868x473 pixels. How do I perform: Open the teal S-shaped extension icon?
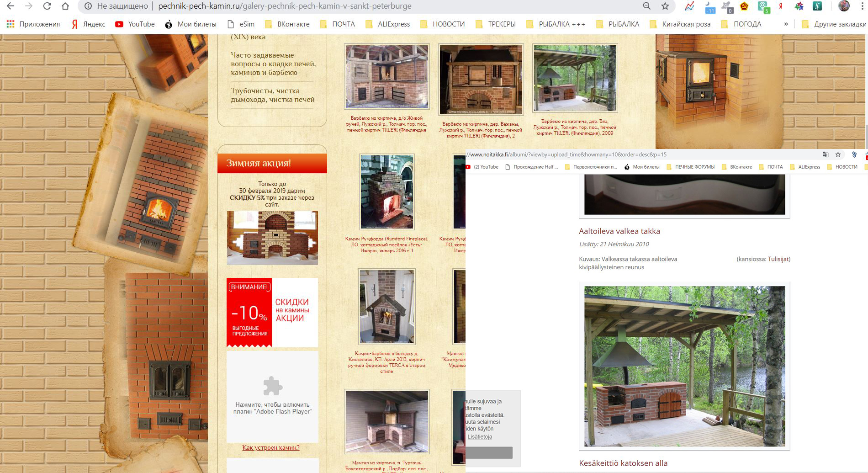pyautogui.click(x=817, y=6)
